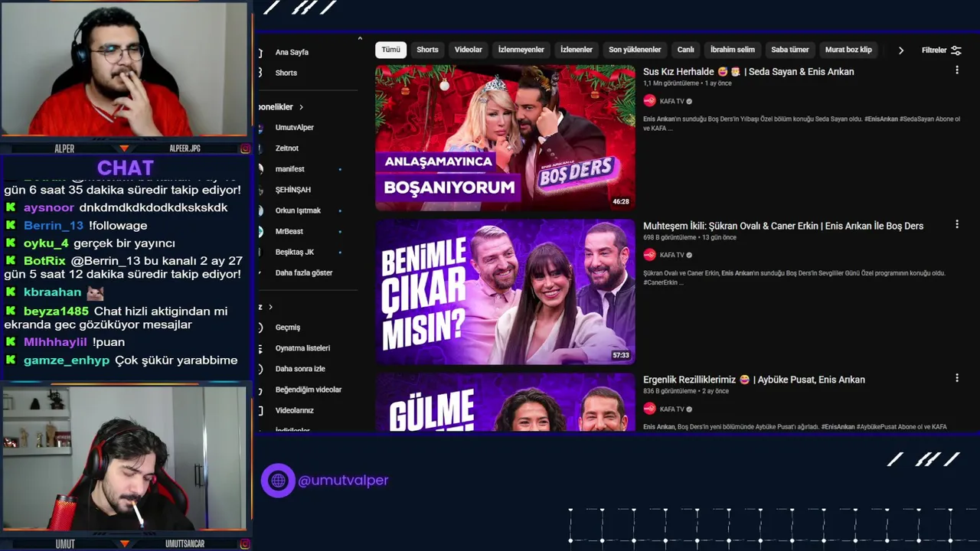Select the Murat boz klip chip
The image size is (980, 551).
tap(848, 50)
